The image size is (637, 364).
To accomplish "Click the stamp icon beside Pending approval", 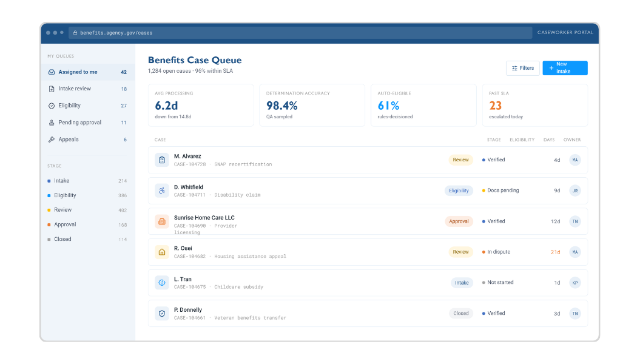I will tap(52, 123).
